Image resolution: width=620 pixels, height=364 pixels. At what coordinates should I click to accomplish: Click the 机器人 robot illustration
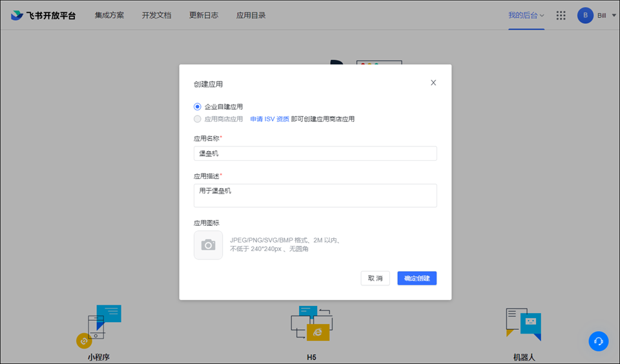(523, 323)
